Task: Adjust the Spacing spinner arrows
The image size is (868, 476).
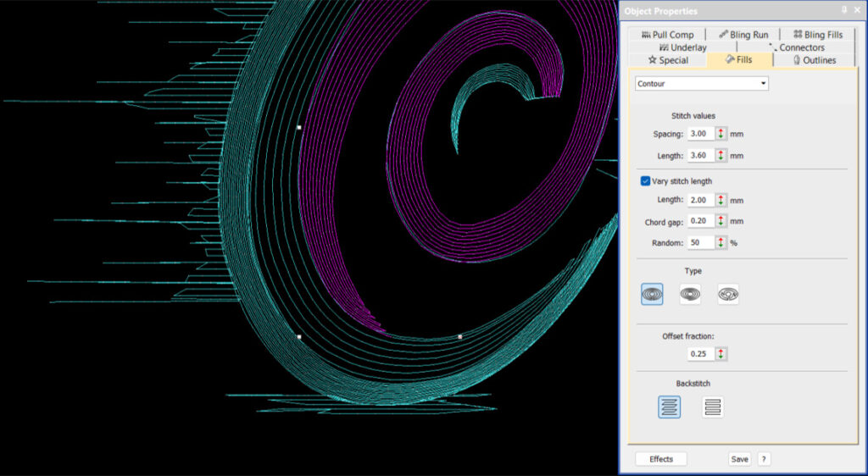Action: (x=721, y=133)
